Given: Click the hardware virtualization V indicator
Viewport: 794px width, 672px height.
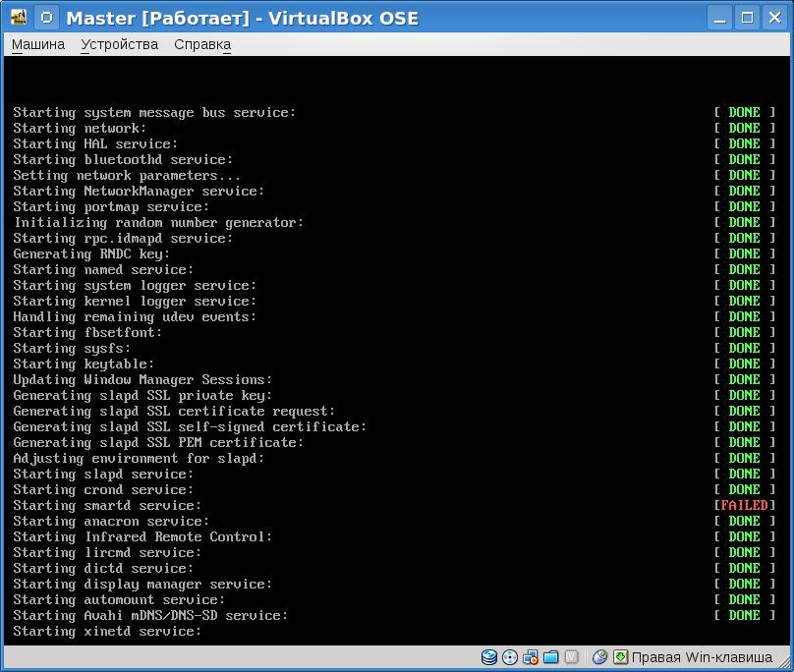Looking at the screenshot, I should (572, 657).
